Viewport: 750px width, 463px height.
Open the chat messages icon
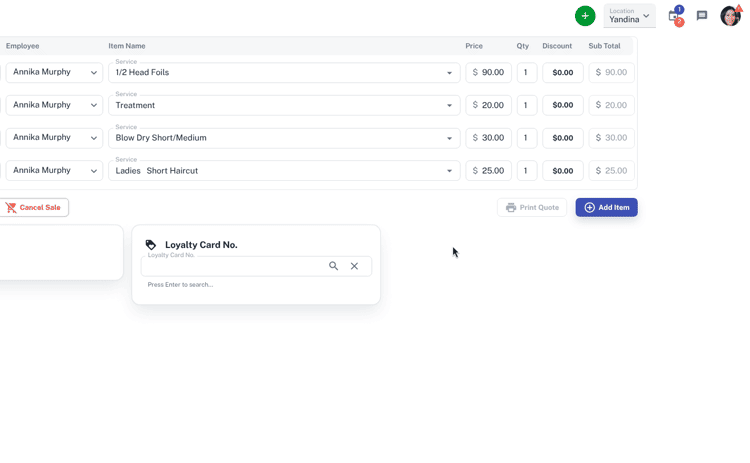pos(702,16)
